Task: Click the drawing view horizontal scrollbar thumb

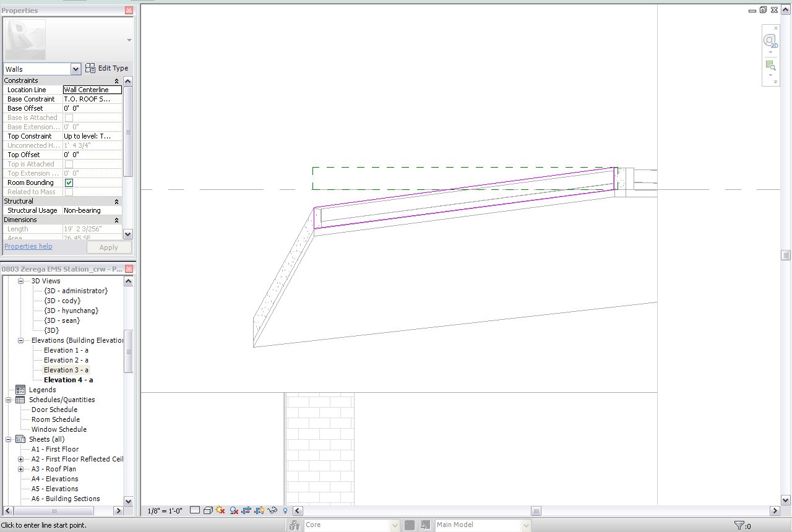Action: click(x=536, y=511)
